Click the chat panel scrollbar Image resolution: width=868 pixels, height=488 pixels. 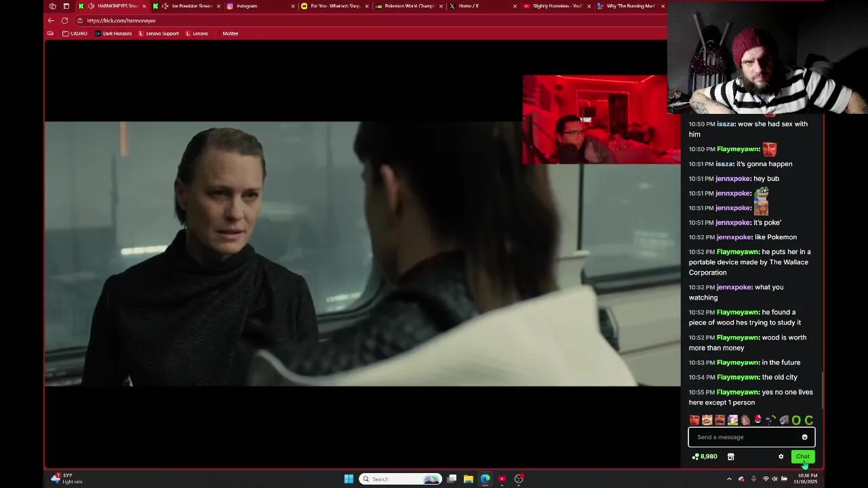click(823, 390)
